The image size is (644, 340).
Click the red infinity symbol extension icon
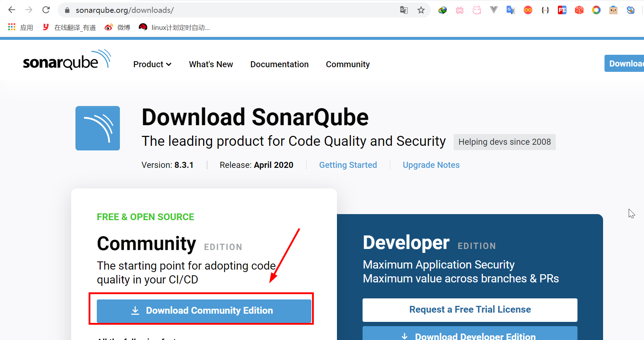tap(528, 10)
